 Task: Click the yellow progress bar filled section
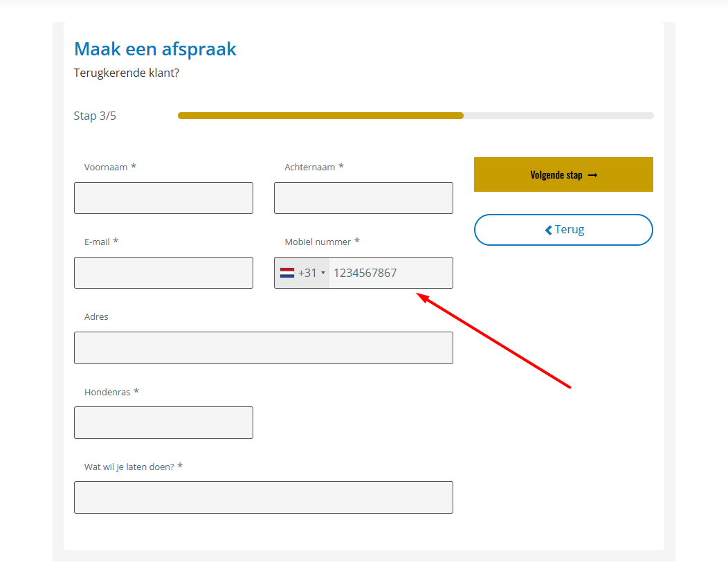tap(320, 116)
